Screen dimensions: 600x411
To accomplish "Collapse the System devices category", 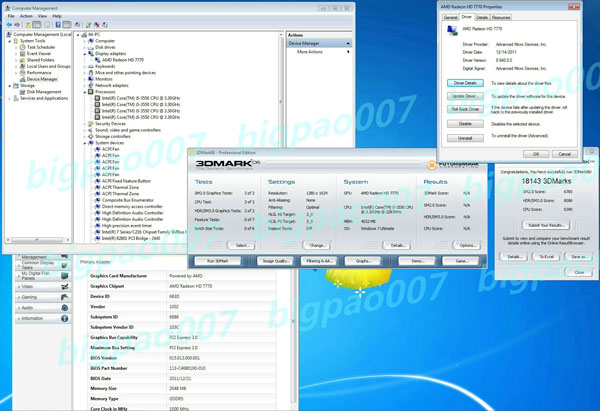I will tap(85, 143).
